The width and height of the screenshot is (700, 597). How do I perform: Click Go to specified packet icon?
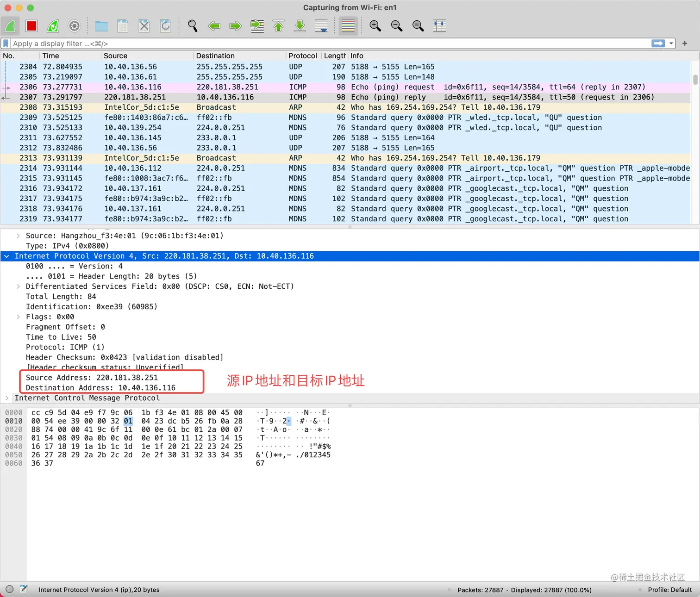coord(257,26)
